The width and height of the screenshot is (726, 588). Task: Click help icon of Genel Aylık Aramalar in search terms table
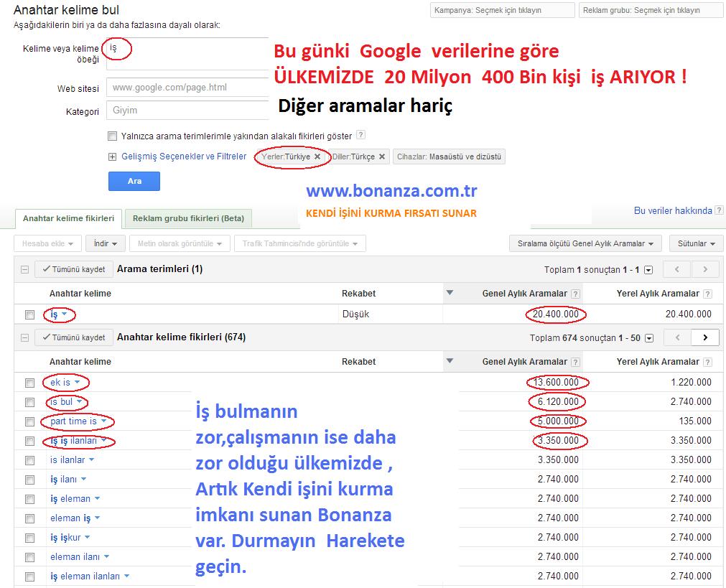coord(575,294)
